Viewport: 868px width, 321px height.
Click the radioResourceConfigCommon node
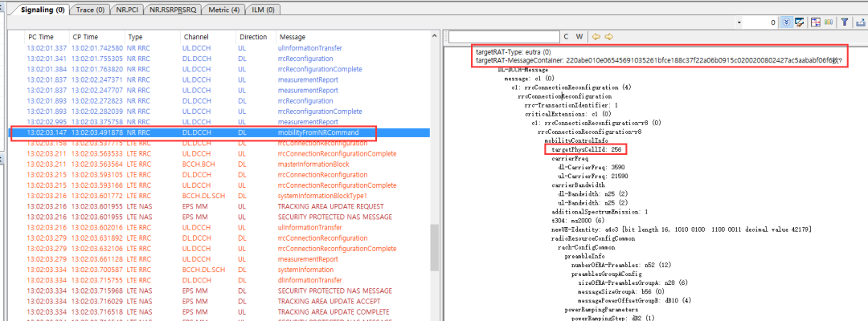(x=593, y=238)
